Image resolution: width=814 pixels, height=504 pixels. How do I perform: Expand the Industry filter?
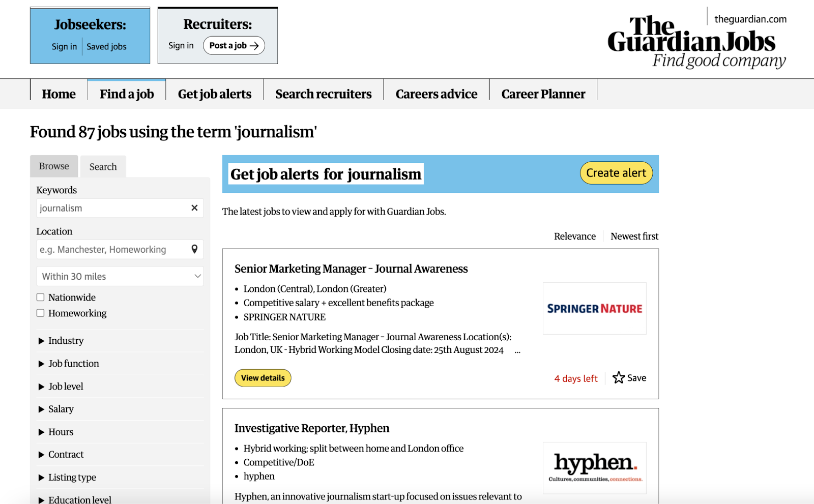(120, 341)
